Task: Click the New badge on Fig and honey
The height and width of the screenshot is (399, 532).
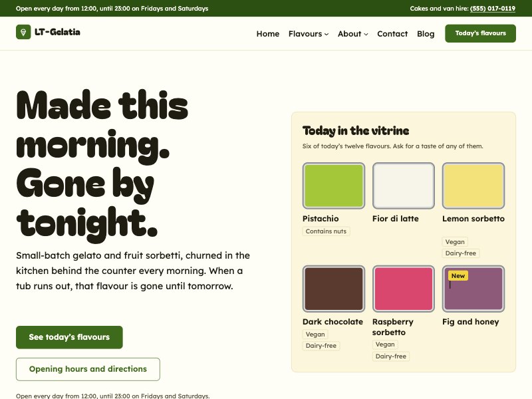Action: coord(458,276)
